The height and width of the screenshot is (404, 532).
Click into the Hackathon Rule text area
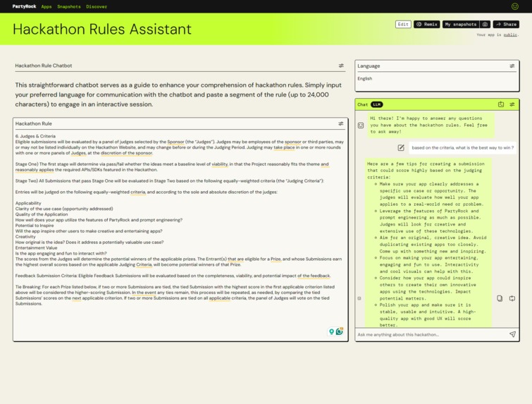pos(180,234)
